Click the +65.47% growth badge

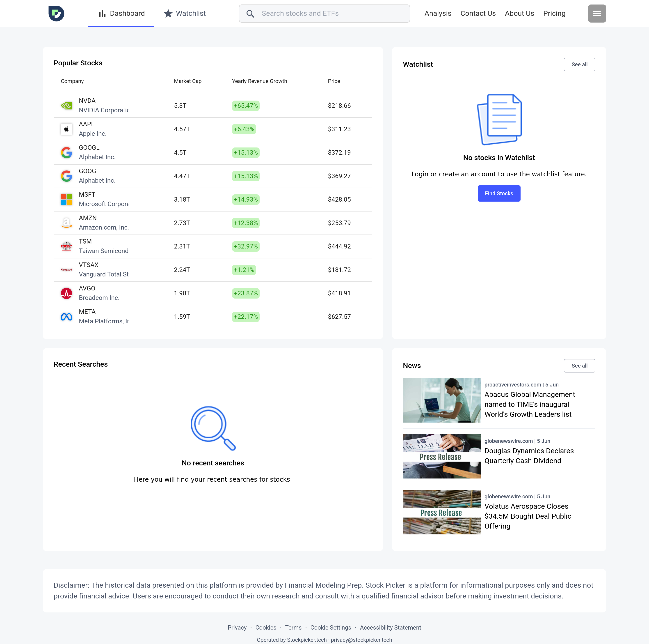click(246, 106)
